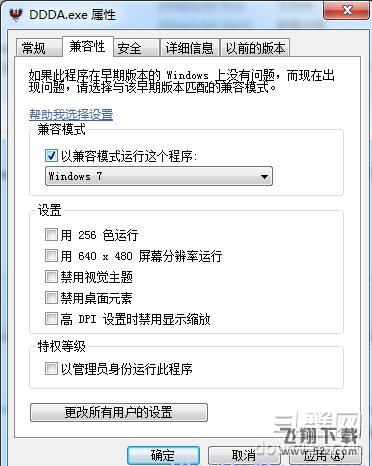Tick the 禁用桌面元素 checkbox
The width and height of the screenshot is (372, 466).
(51, 298)
